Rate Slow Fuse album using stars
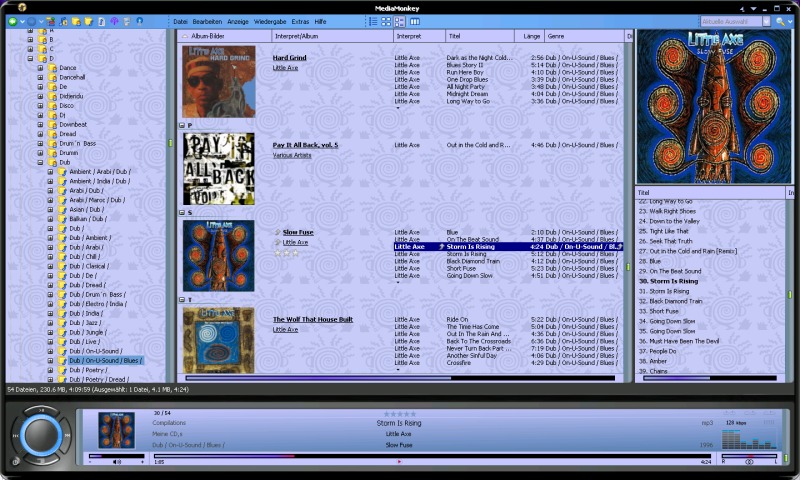Image resolution: width=800 pixels, height=480 pixels. pos(287,253)
